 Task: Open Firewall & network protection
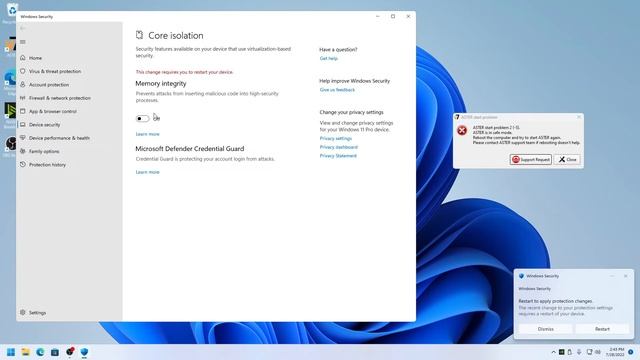[x=60, y=98]
